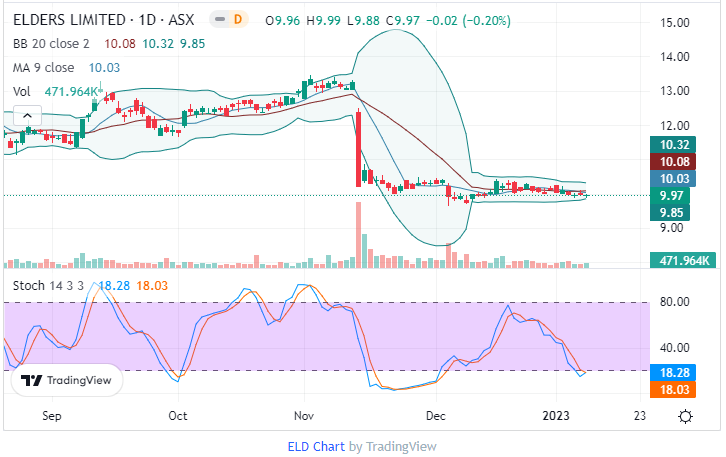Open the ELD Chart link
Viewport: 726px width, 457px height.
point(316,447)
